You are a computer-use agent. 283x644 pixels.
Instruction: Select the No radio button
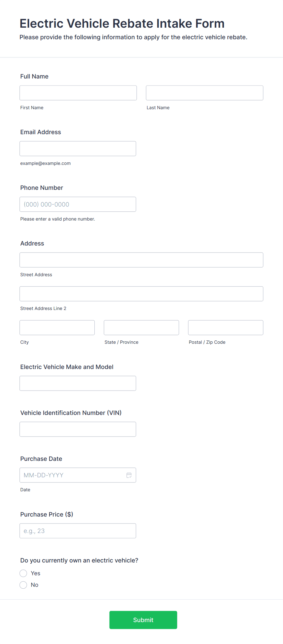23,585
